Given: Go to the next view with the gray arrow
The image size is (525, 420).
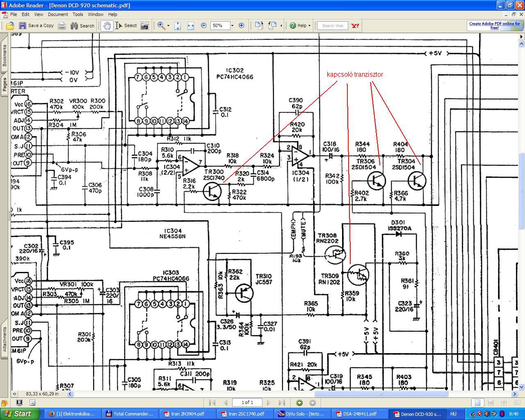Looking at the screenshot, I should click(313, 403).
